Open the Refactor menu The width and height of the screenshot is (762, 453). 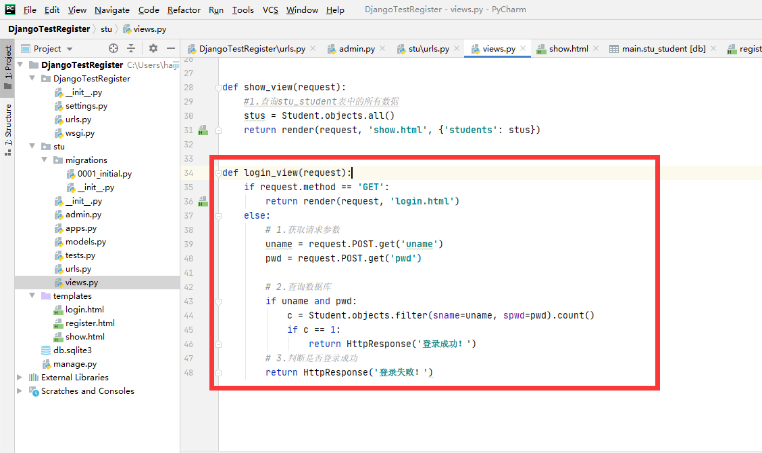coord(183,9)
